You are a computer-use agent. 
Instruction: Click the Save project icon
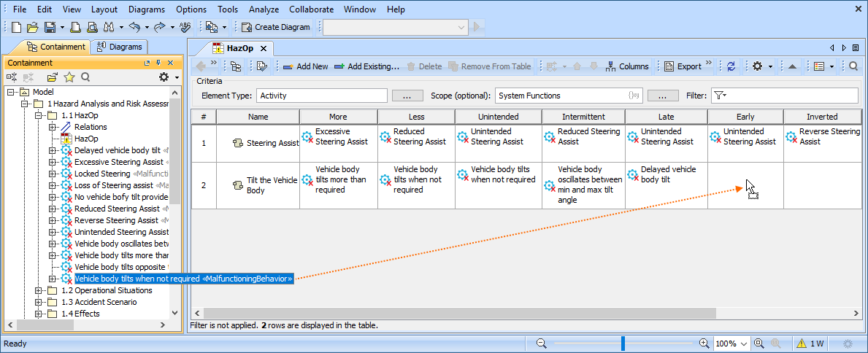(50, 27)
